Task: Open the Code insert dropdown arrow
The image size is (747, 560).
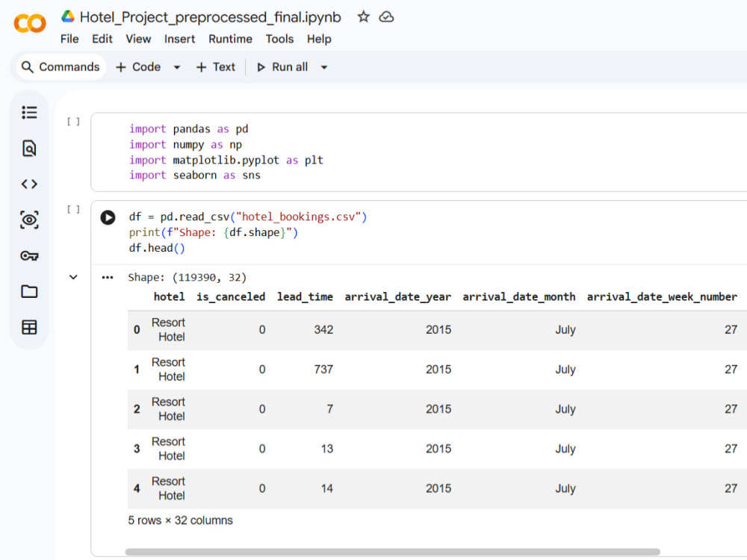Action: point(177,67)
